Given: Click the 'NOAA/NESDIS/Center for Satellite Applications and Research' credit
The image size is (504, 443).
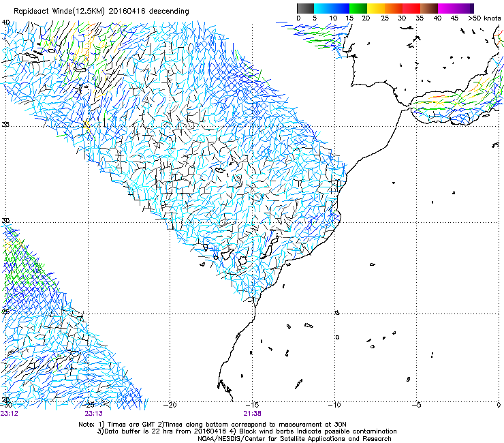Looking at the screenshot, I should pos(294,439).
